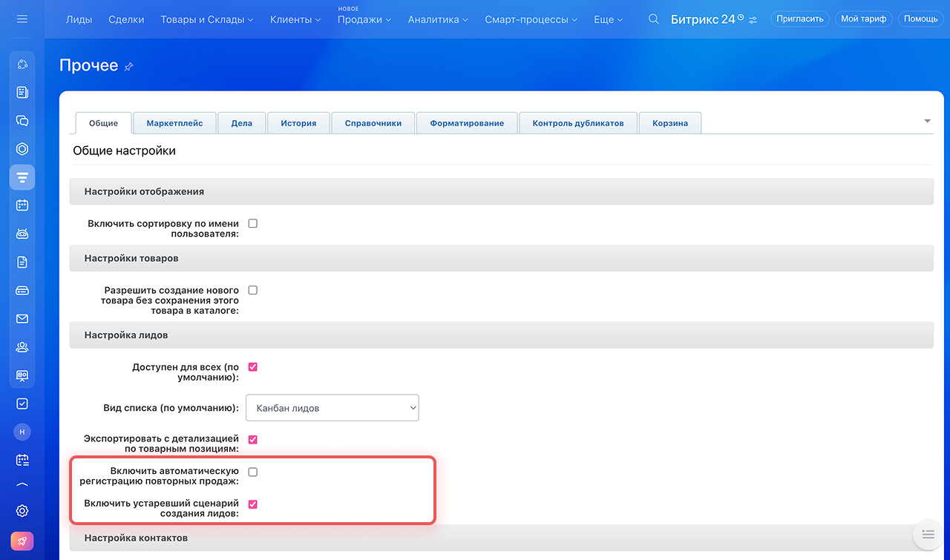950x560 pixels.
Task: Click the Пригласить button
Action: (800, 19)
